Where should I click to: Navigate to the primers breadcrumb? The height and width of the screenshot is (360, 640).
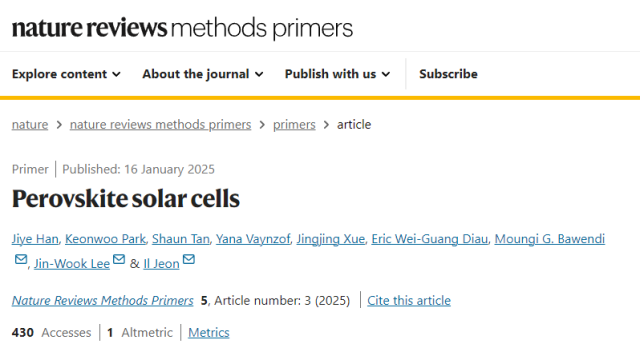[x=294, y=124]
